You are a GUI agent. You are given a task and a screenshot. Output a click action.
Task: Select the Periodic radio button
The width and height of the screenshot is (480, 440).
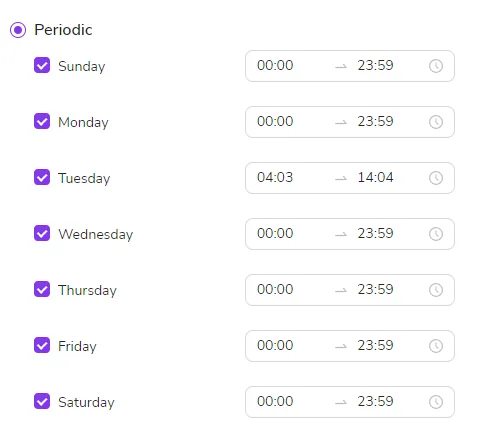[18, 30]
